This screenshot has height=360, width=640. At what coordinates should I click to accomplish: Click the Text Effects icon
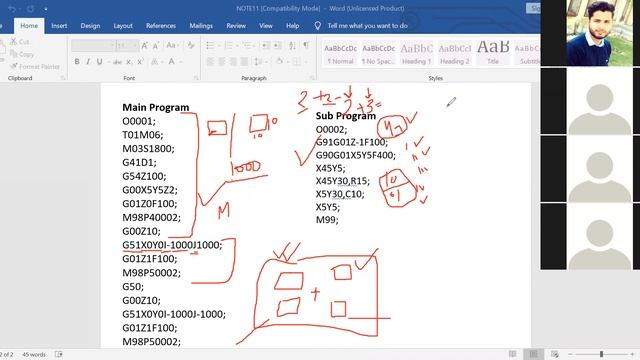[x=155, y=62]
